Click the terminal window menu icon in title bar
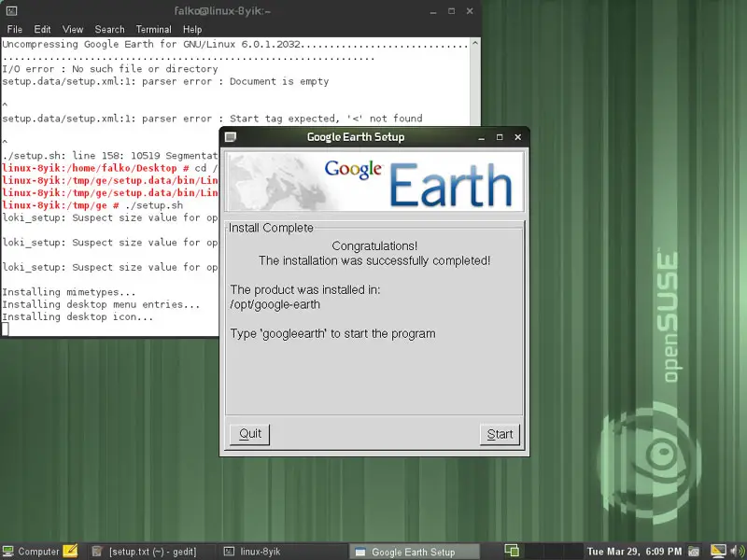747x560 pixels. click(11, 11)
